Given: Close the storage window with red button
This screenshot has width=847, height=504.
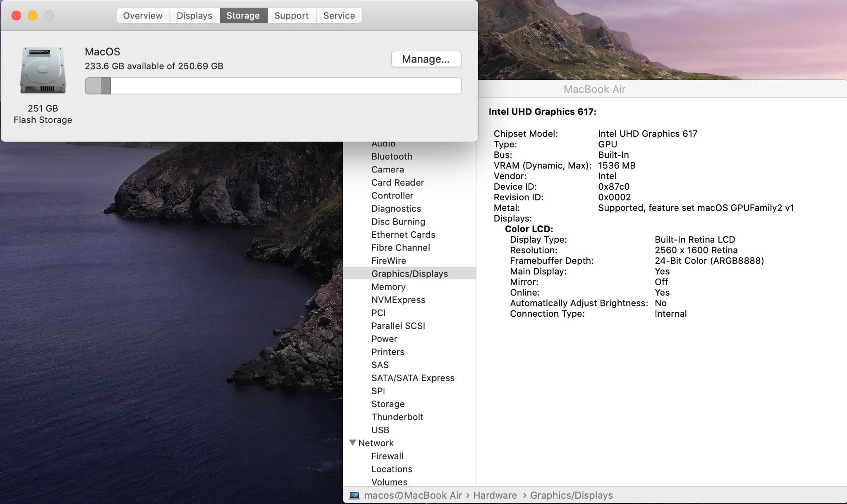Looking at the screenshot, I should point(16,16).
